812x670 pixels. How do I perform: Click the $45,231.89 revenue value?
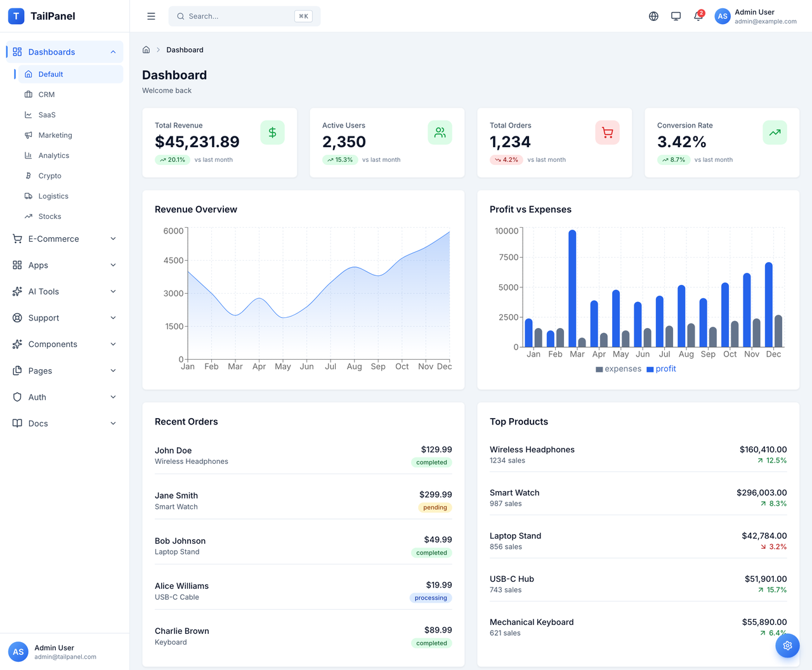(x=197, y=142)
